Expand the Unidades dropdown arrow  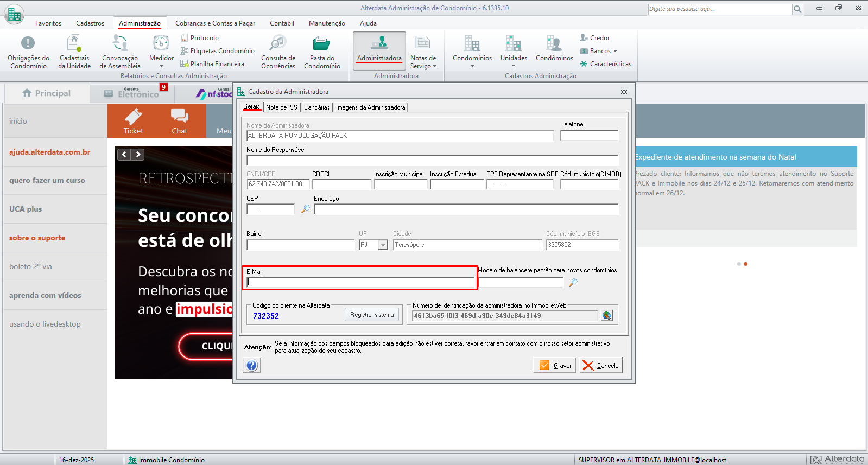coord(514,66)
